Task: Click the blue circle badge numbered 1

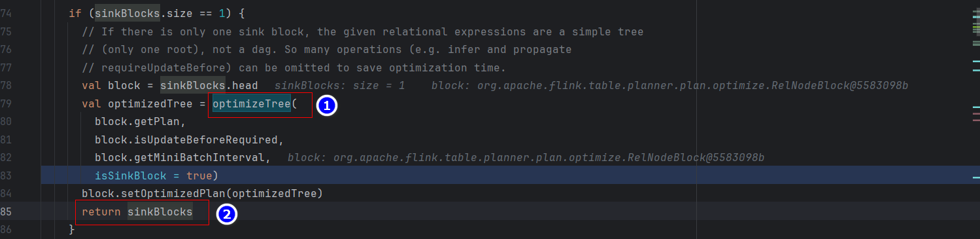Action: tap(327, 105)
